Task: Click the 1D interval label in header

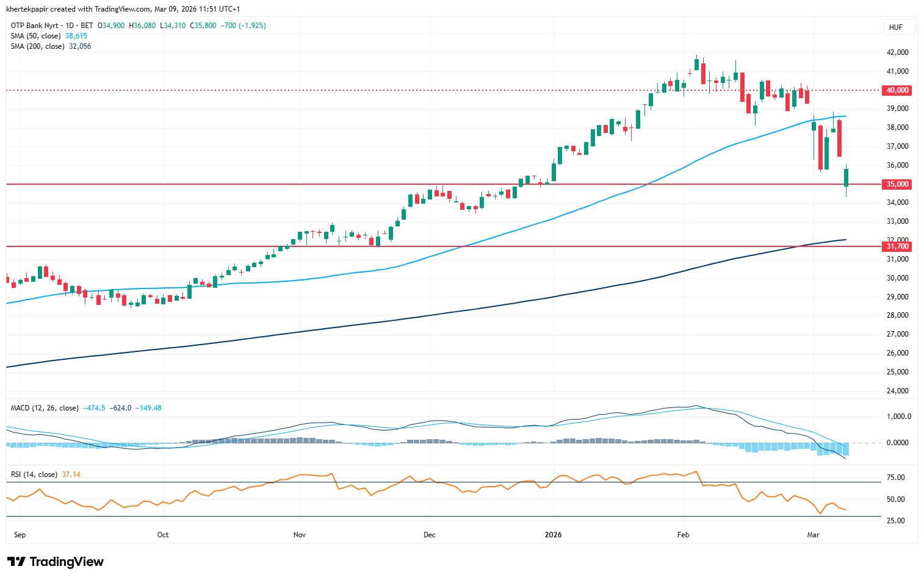Action: [x=69, y=26]
